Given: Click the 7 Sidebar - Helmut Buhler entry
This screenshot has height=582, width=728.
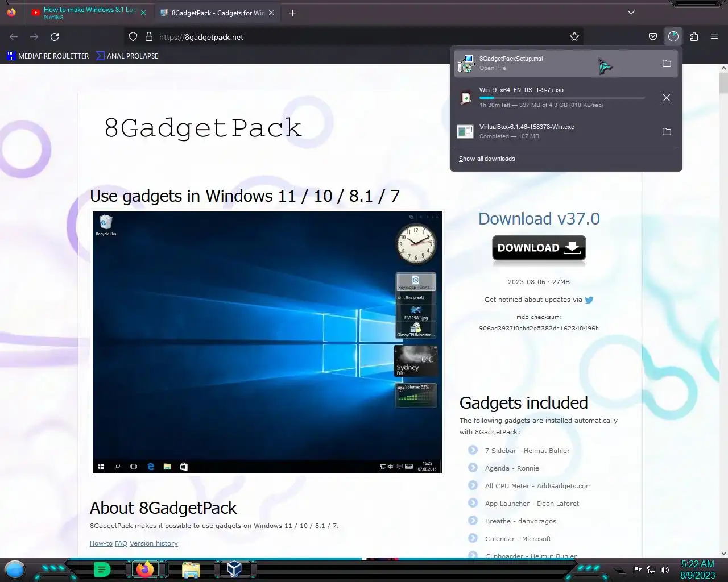Looking at the screenshot, I should pyautogui.click(x=527, y=451).
